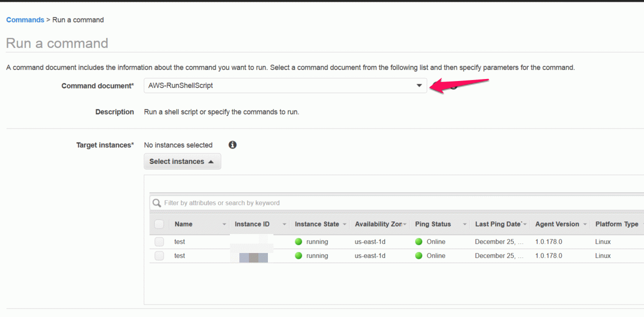Viewport: 644px width, 317px height.
Task: Click the green running status icon of first instance
Action: click(x=299, y=241)
